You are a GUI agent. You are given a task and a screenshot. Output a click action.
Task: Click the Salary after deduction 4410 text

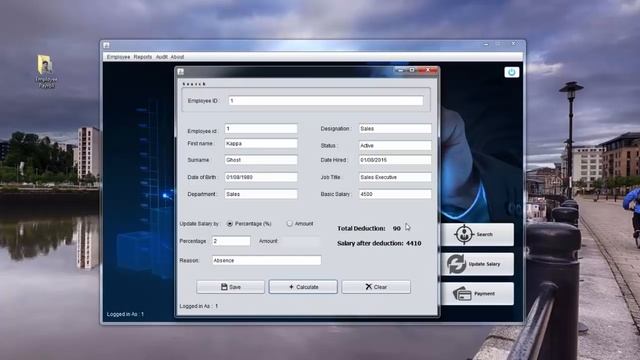(379, 243)
